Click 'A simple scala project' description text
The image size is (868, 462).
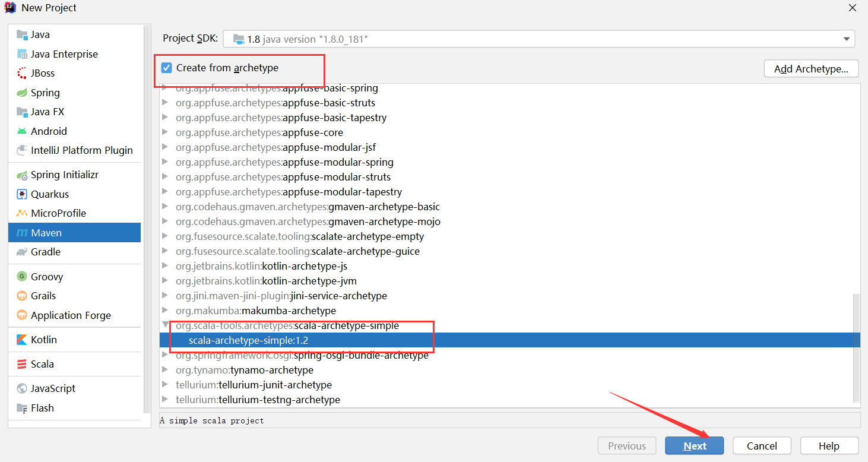coord(212,420)
